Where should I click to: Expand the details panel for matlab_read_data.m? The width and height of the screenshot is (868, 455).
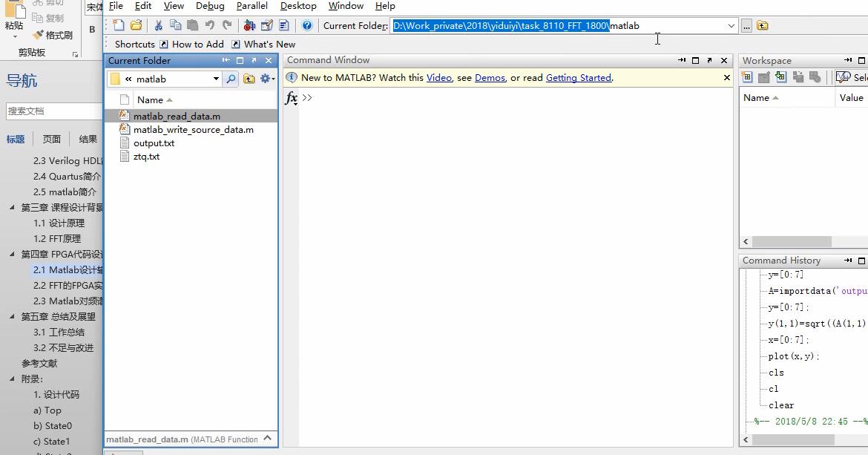[268, 439]
